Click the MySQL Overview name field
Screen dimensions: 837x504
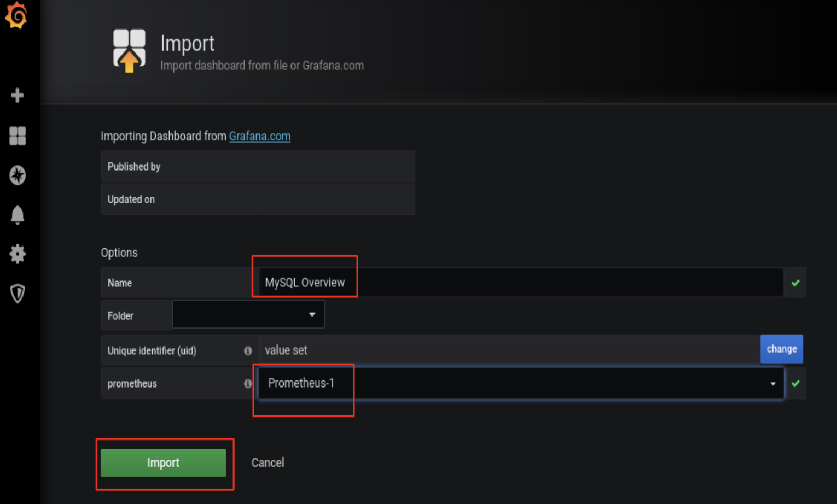point(521,283)
